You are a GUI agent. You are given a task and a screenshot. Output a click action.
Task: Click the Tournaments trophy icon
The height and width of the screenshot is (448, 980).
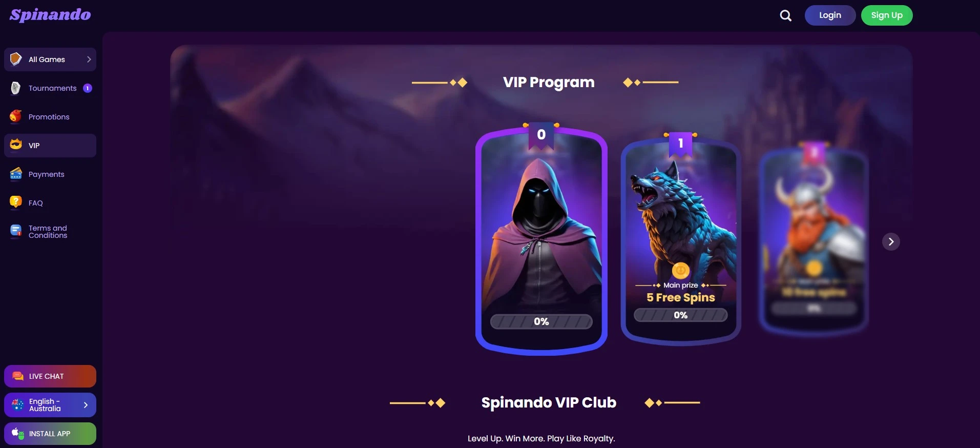pos(16,88)
